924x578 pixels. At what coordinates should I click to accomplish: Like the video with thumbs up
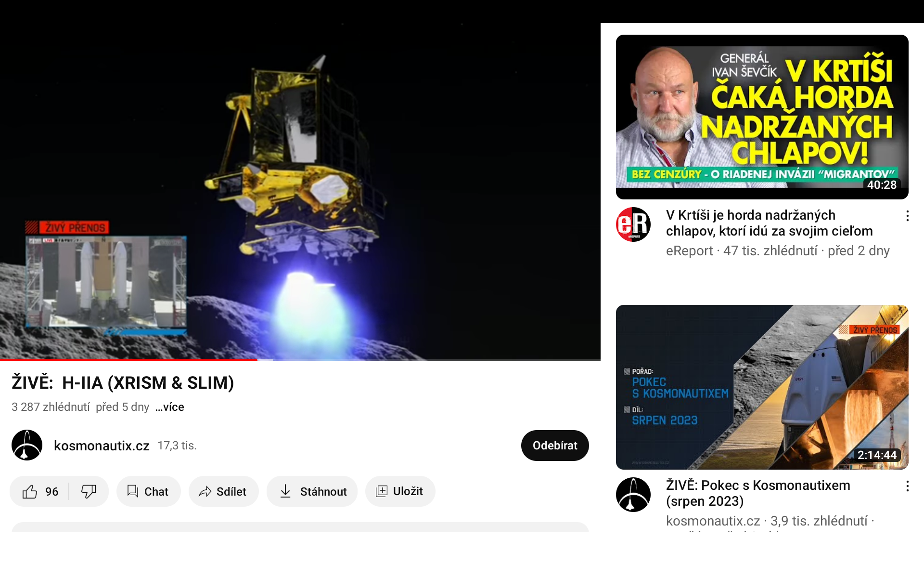pyautogui.click(x=40, y=491)
